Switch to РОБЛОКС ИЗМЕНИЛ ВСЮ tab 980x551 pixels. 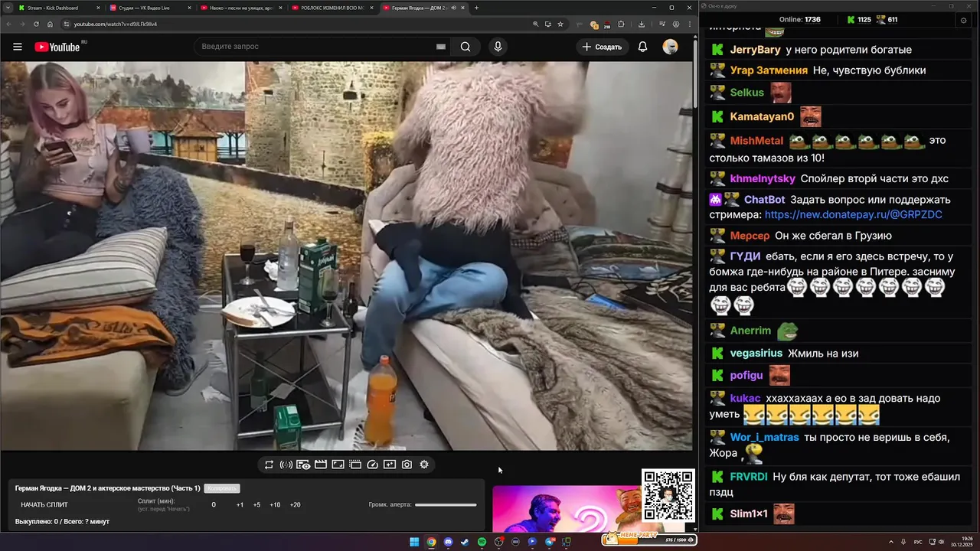click(332, 8)
